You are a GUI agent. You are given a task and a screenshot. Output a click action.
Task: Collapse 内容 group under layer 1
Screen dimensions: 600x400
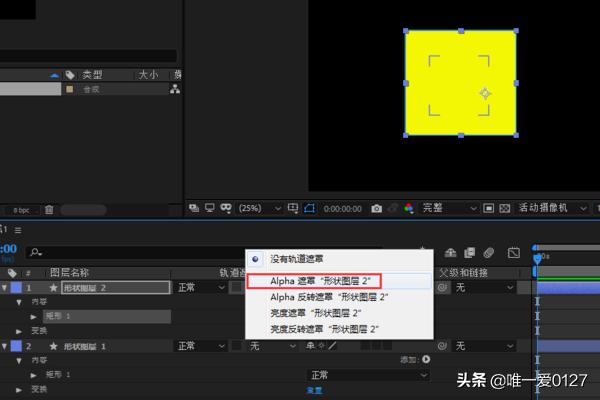(x=18, y=302)
